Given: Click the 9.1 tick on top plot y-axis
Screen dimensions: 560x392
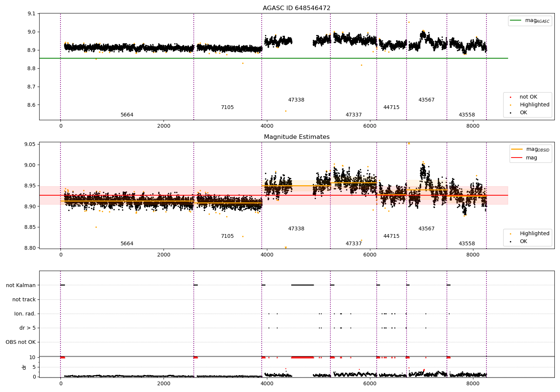Looking at the screenshot, I should coord(32,14).
